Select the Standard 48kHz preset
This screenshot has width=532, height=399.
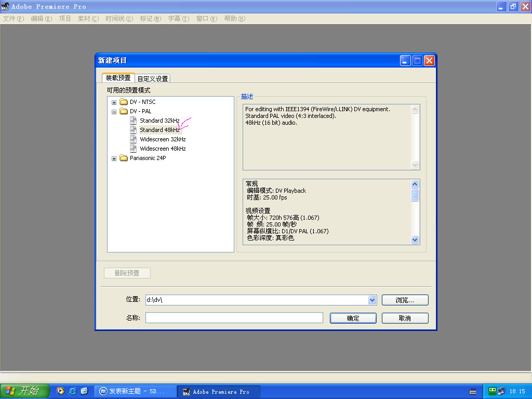click(159, 129)
